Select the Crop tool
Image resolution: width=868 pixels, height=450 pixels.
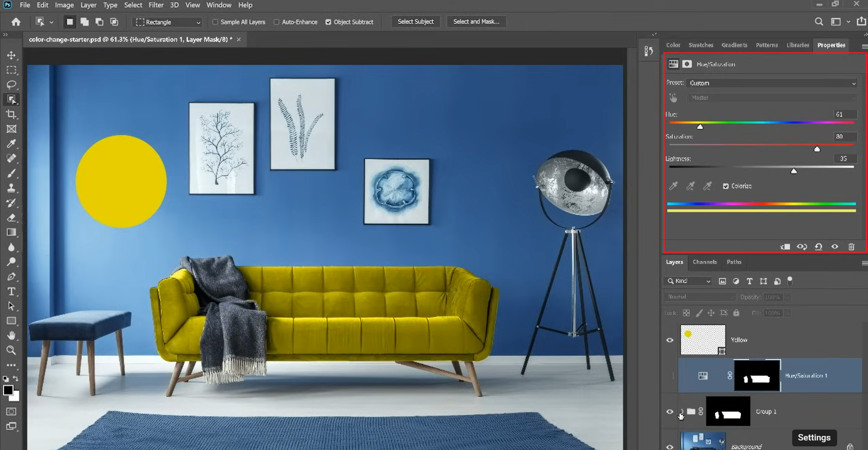(x=11, y=114)
